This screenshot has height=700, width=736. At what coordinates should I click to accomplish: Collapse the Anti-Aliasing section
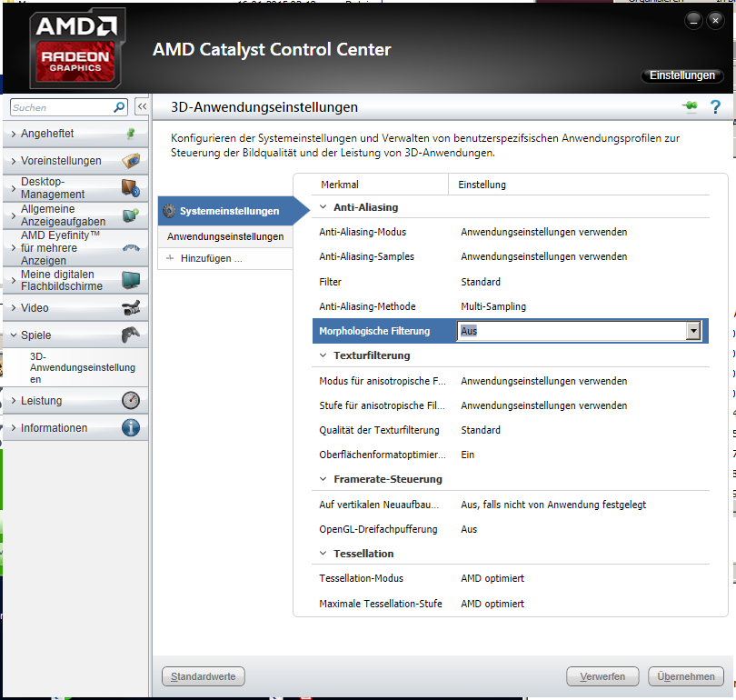[x=323, y=207]
